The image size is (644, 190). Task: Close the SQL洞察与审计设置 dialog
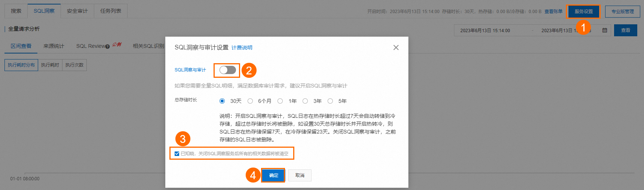point(396,47)
